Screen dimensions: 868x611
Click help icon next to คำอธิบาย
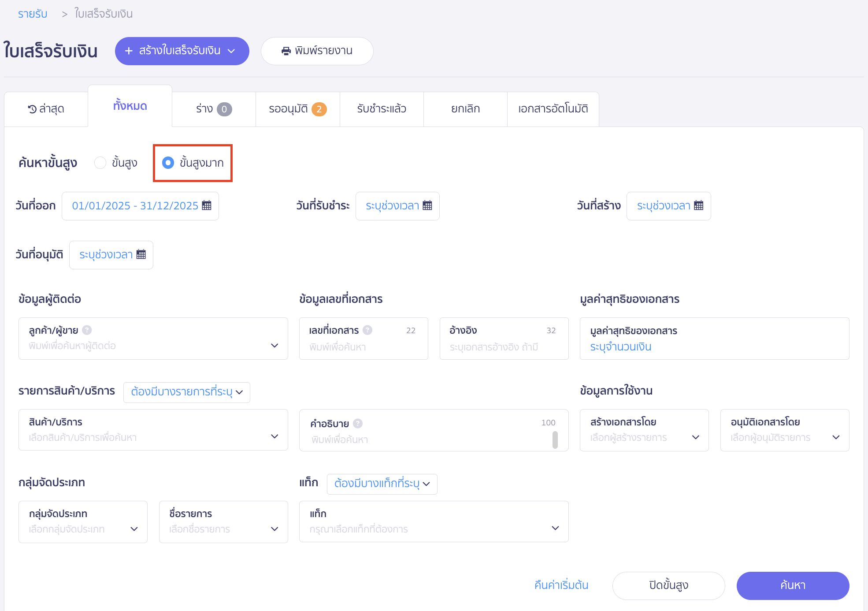358,423
